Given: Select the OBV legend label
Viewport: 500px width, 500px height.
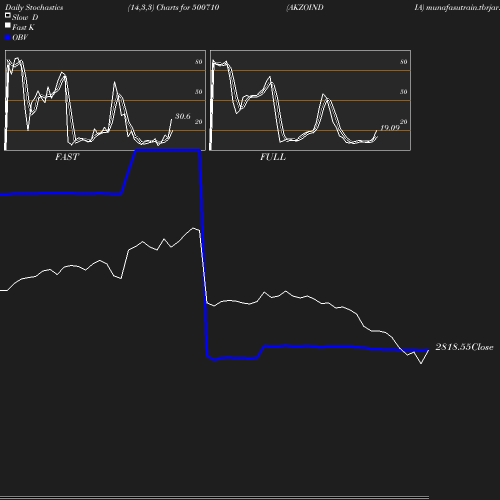Looking at the screenshot, I should pos(20,37).
